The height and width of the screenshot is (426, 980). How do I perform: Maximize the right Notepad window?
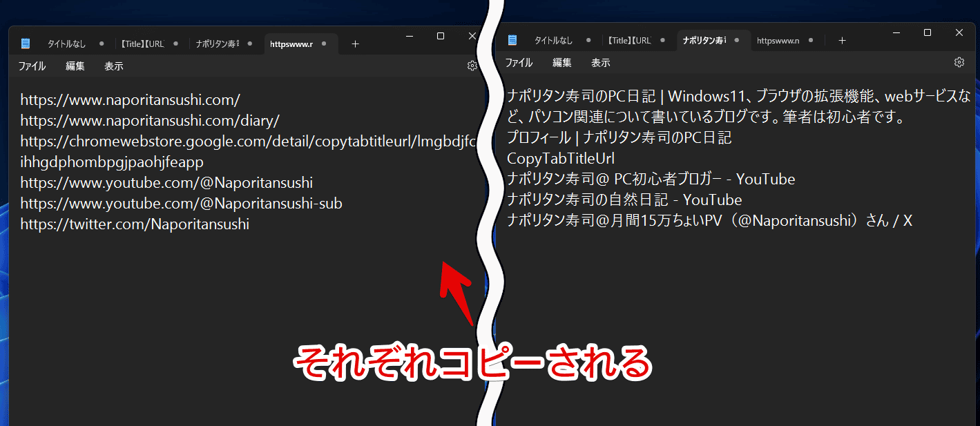point(928,32)
